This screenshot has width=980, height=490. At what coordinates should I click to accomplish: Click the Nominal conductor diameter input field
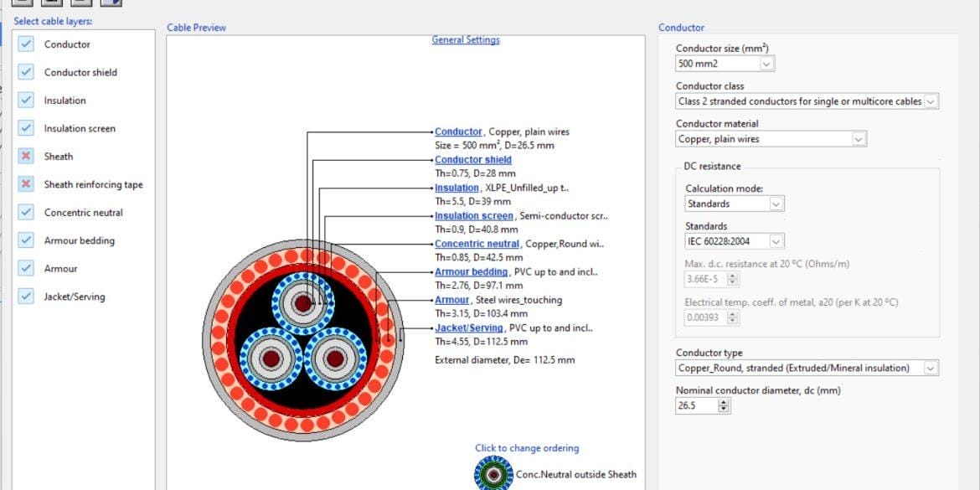pyautogui.click(x=696, y=405)
